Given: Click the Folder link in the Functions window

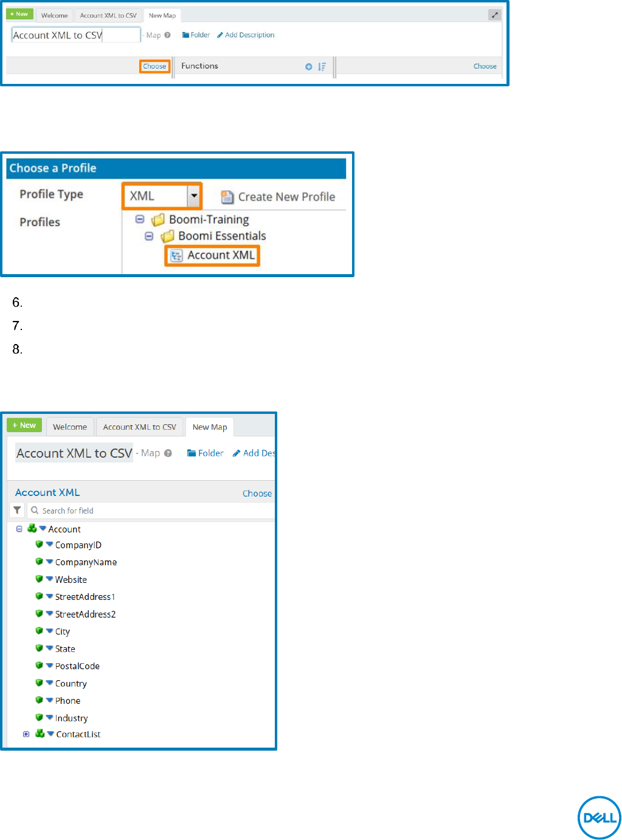Looking at the screenshot, I should 196,35.
